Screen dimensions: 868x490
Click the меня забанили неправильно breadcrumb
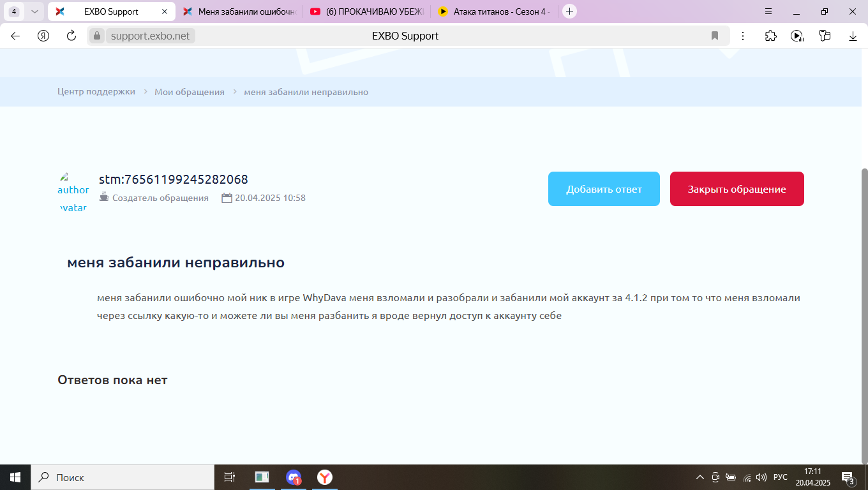point(306,92)
